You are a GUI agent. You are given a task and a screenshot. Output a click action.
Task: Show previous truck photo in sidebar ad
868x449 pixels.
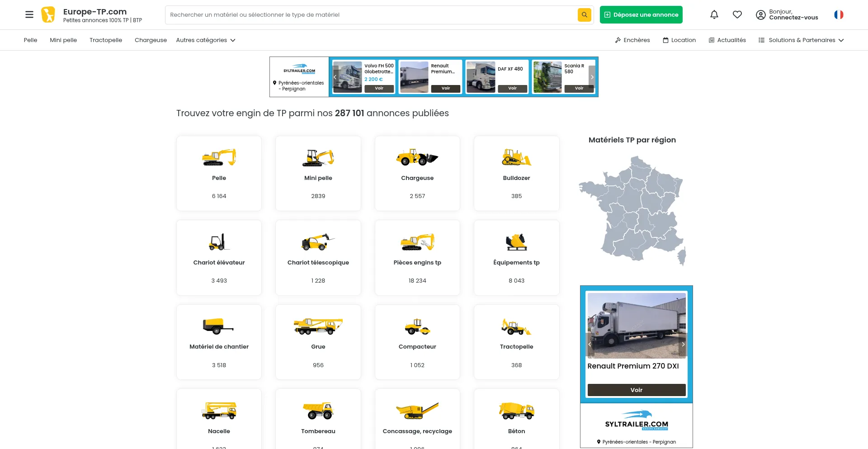[x=590, y=345]
